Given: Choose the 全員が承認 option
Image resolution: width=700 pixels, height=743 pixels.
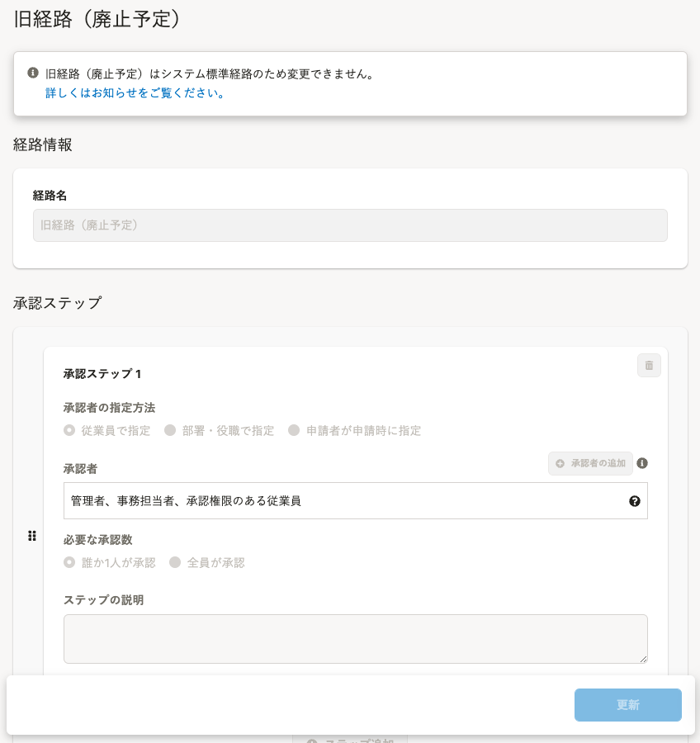Looking at the screenshot, I should [175, 562].
